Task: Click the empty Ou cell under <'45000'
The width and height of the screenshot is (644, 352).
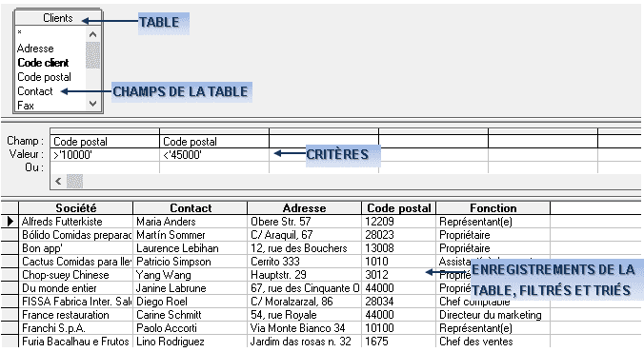Action: [214, 167]
